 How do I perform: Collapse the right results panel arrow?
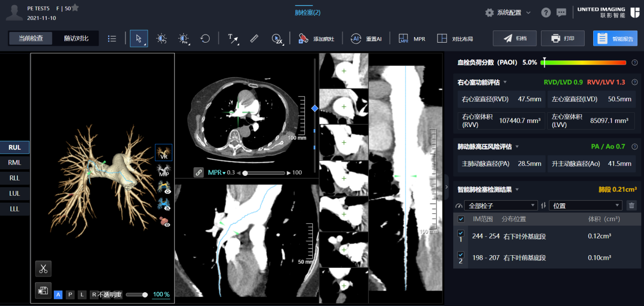point(447,187)
